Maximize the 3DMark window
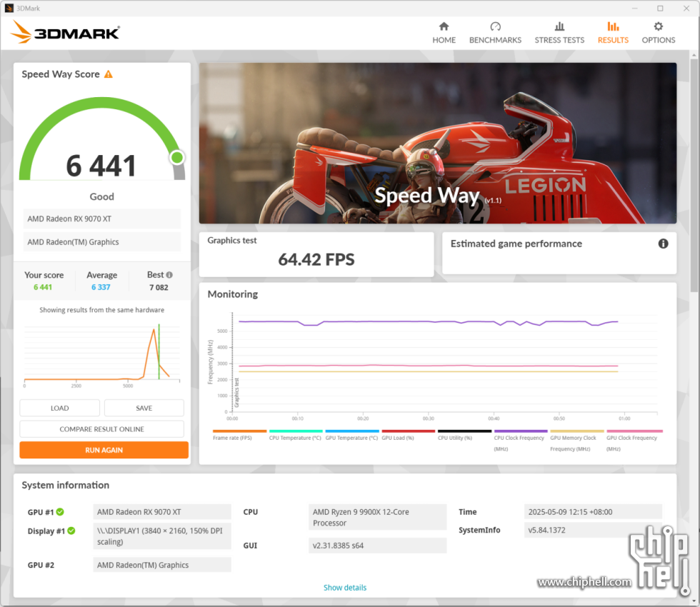700x607 pixels. pyautogui.click(x=660, y=8)
